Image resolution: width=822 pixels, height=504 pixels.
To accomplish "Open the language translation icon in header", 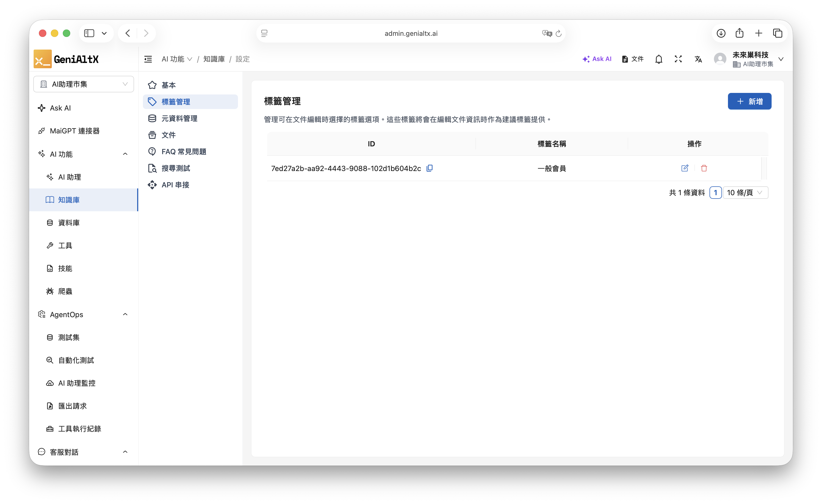I will (x=698, y=59).
